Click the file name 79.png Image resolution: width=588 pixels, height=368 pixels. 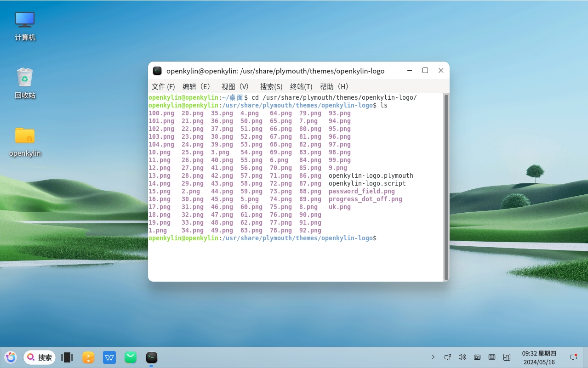point(310,113)
